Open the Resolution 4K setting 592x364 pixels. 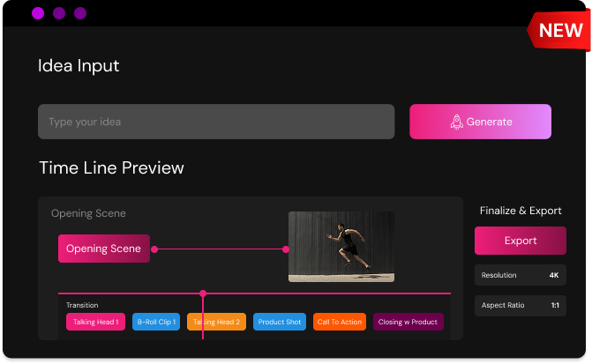point(520,275)
